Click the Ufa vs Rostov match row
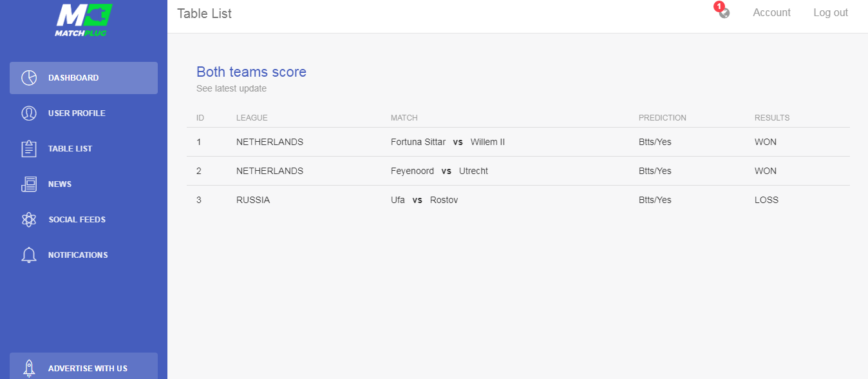Viewport: 868px width, 379px height. 424,200
